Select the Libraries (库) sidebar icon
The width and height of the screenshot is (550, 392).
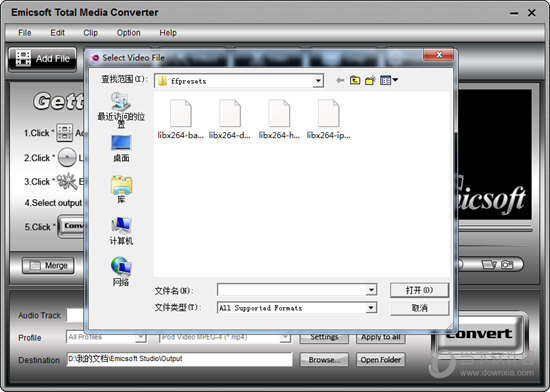pos(121,189)
